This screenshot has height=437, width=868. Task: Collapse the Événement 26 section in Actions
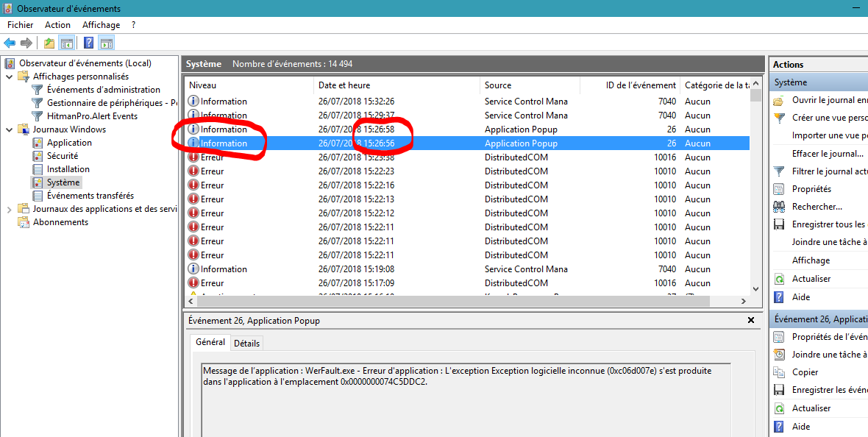(x=819, y=319)
